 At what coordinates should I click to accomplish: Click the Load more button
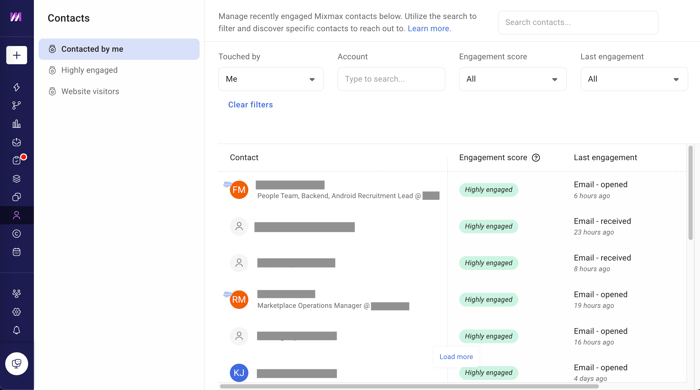(x=456, y=357)
